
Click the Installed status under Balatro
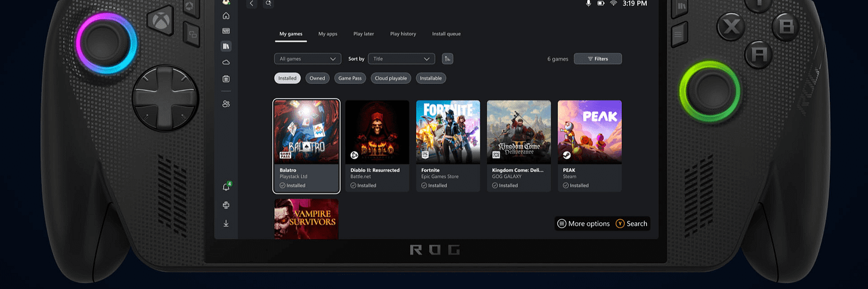tap(293, 185)
